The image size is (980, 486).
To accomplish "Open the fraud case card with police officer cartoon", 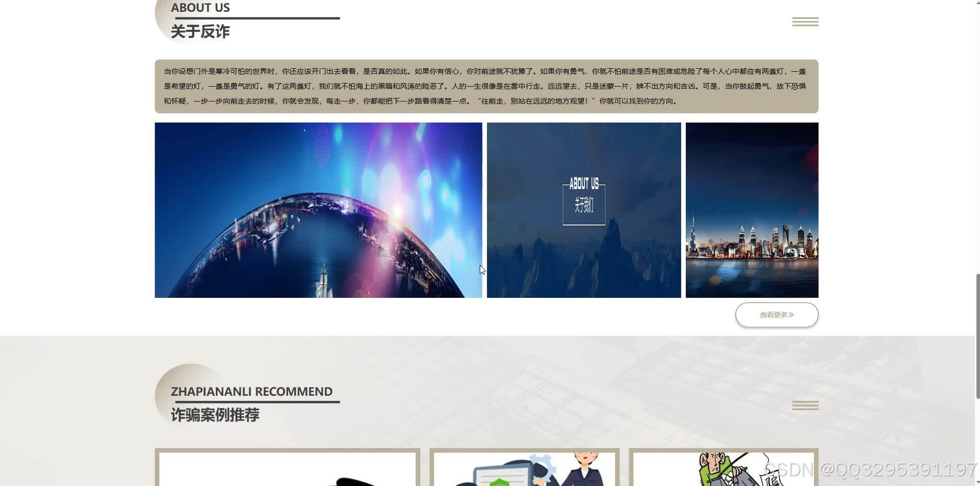I will (524, 468).
